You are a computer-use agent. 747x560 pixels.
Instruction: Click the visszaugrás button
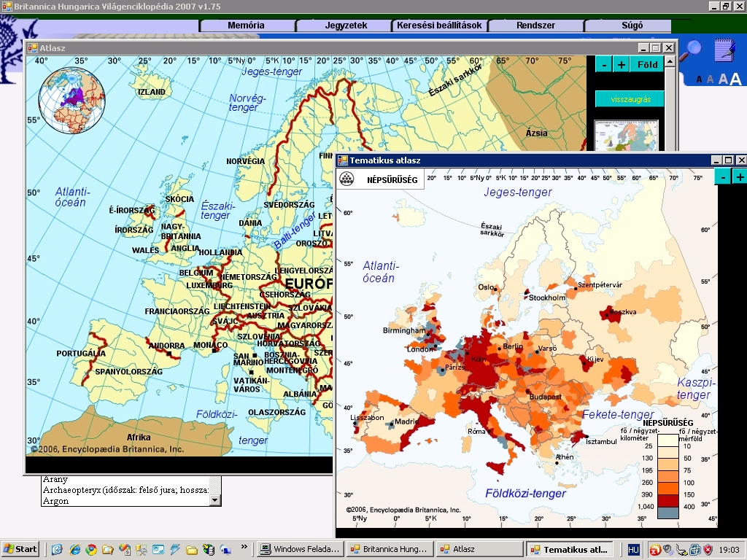[630, 99]
